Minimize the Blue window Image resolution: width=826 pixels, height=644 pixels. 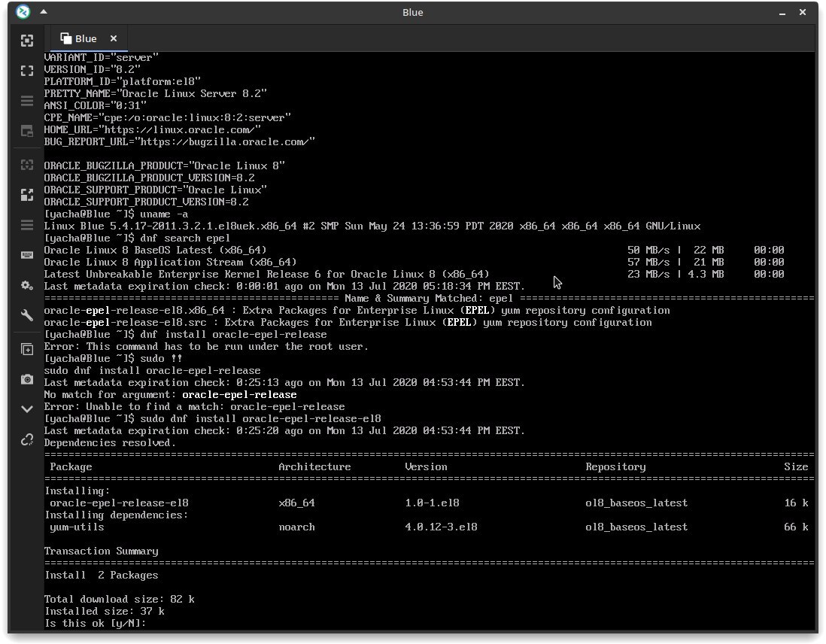(x=782, y=12)
